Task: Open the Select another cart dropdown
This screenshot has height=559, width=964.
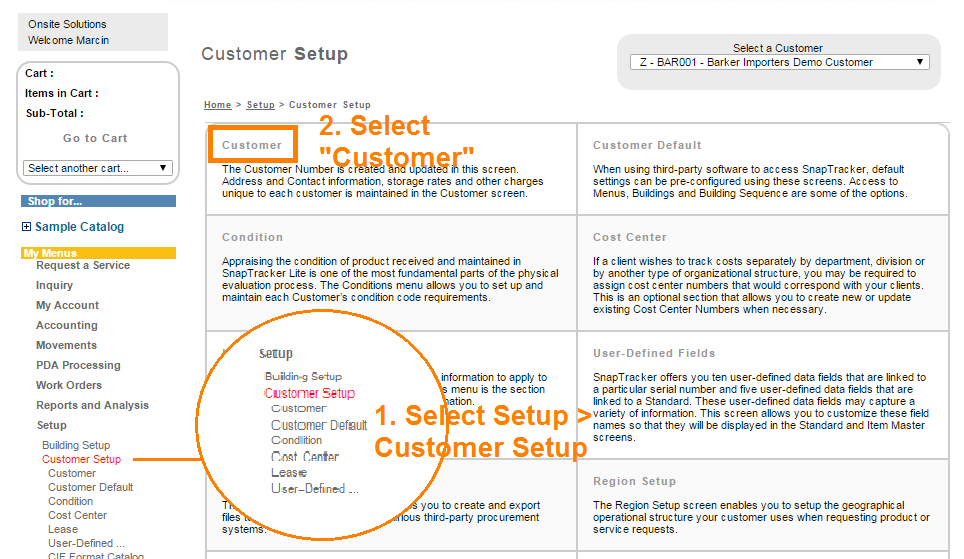Action: (98, 168)
